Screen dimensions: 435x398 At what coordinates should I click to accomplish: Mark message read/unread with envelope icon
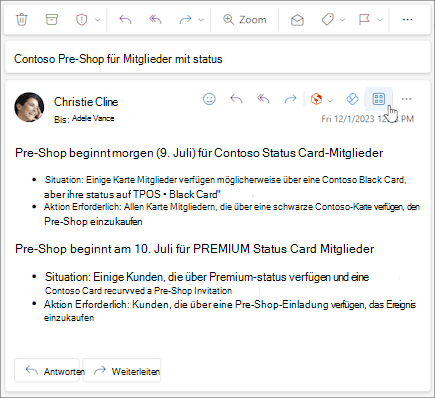point(297,20)
